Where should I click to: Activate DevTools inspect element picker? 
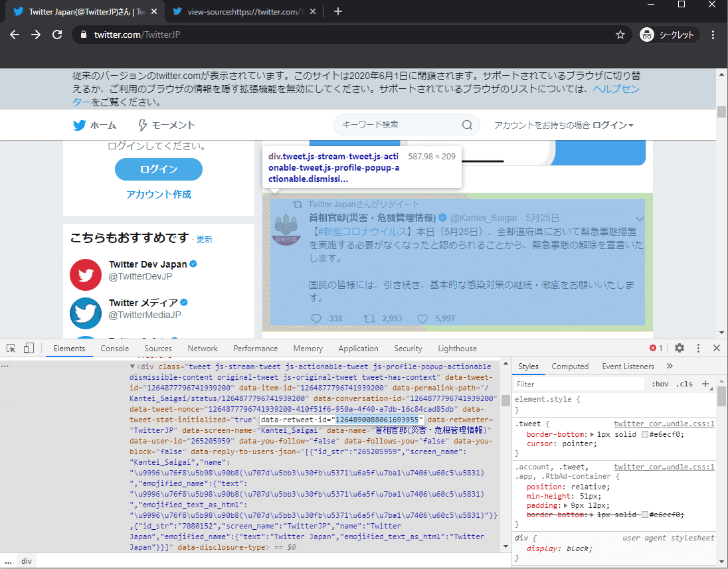(x=11, y=348)
